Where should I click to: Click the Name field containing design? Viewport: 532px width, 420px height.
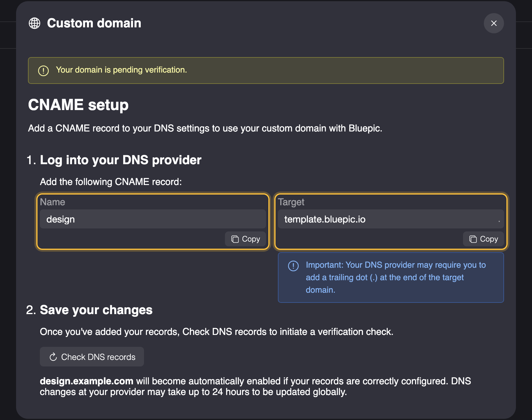(x=153, y=219)
